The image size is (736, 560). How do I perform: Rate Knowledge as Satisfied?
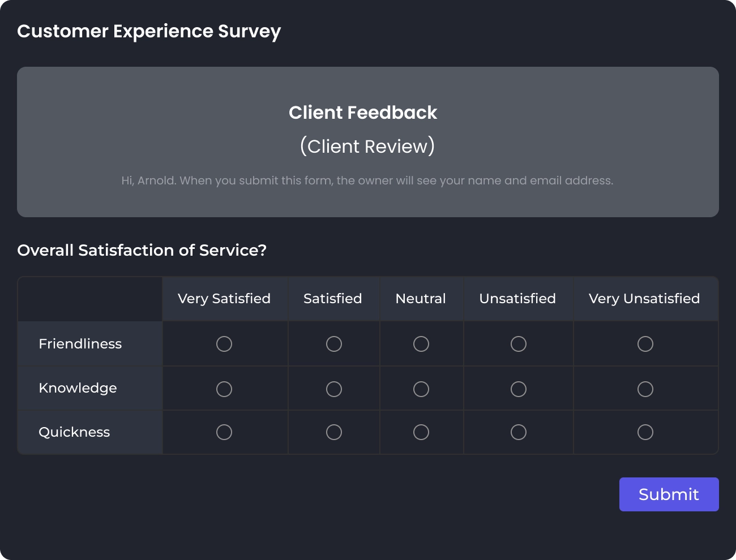coord(334,389)
